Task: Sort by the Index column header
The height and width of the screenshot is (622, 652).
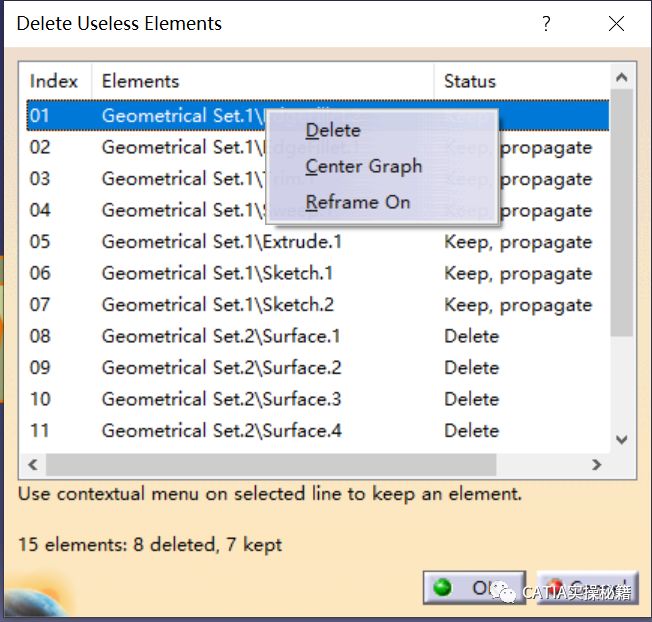Action: pyautogui.click(x=54, y=81)
